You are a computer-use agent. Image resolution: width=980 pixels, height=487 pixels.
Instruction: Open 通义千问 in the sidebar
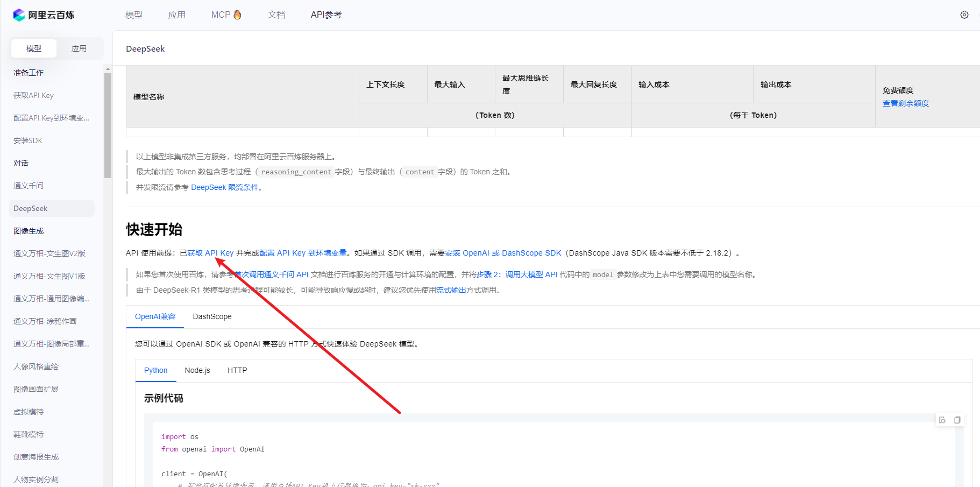pos(29,186)
